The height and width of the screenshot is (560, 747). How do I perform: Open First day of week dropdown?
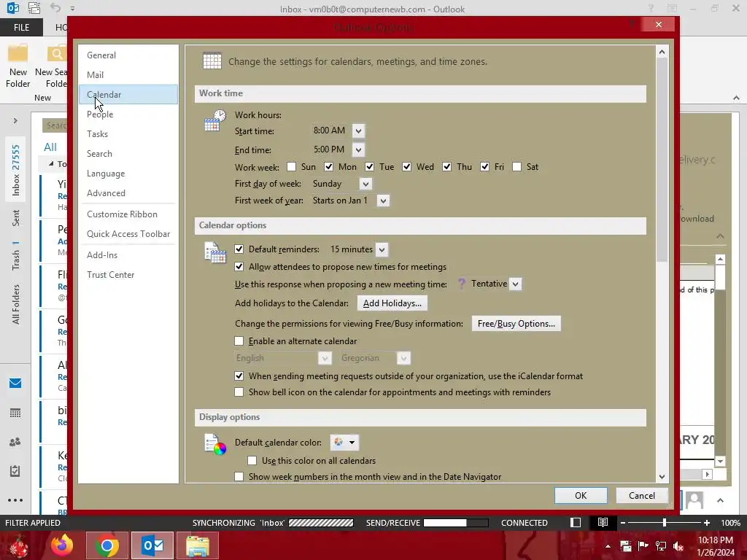point(365,184)
